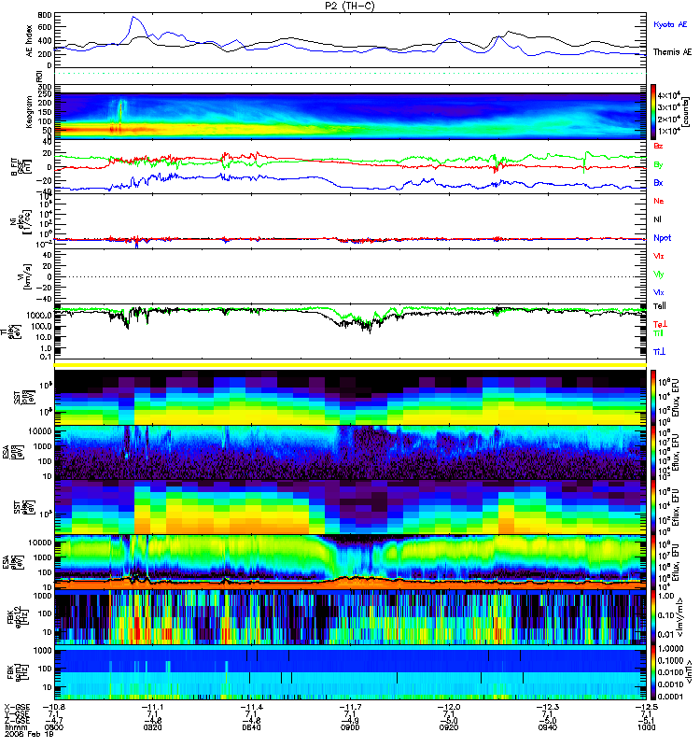The width and height of the screenshot is (700, 747).
Task: Click the -4.7 Z-GSE value
Action: coord(54,721)
